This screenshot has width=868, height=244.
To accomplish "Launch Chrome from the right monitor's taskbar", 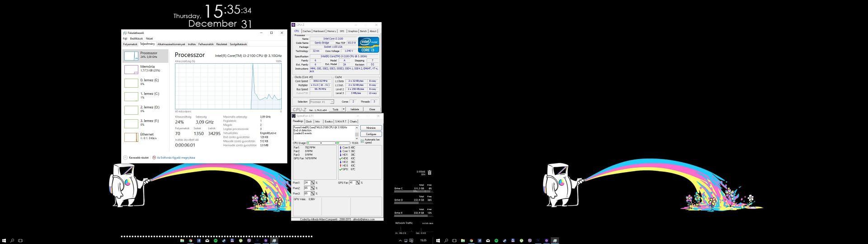I will pyautogui.click(x=471, y=240).
